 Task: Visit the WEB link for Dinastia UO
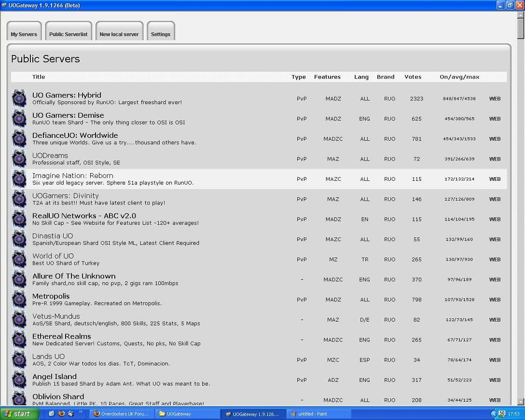tap(495, 239)
